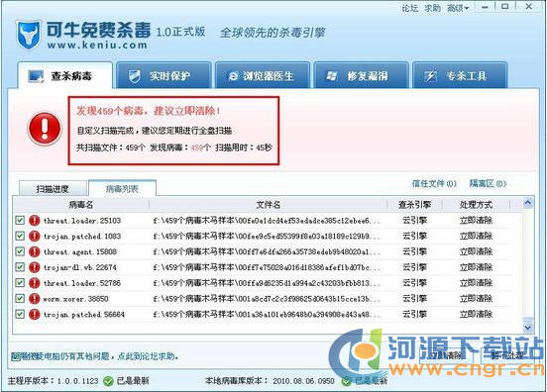This screenshot has width=547, height=392.
Task: Click the virus list scroll-down arrow
Action: pos(528,328)
